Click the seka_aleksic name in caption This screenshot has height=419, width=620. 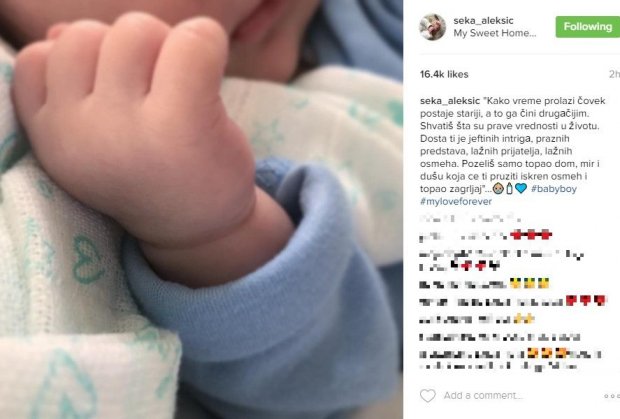click(x=450, y=101)
